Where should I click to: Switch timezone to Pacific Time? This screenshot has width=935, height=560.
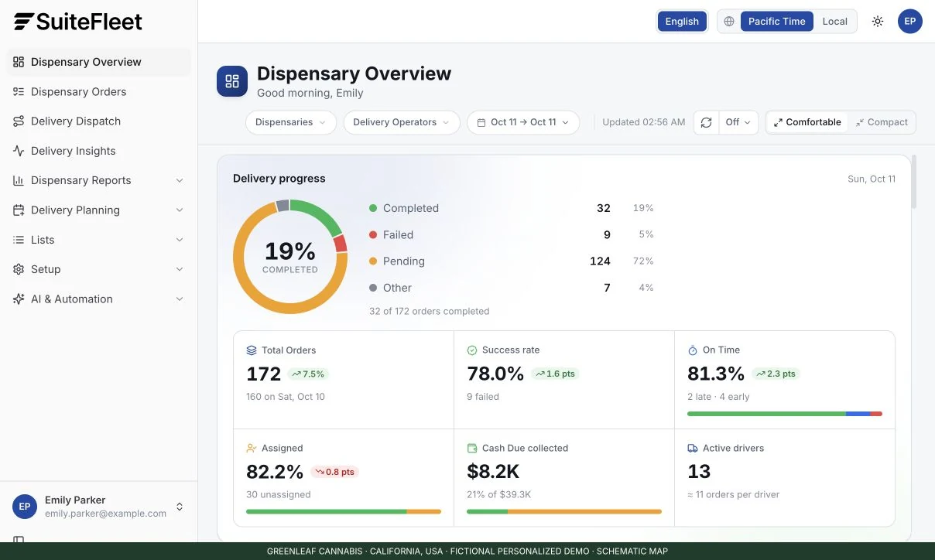pos(776,22)
